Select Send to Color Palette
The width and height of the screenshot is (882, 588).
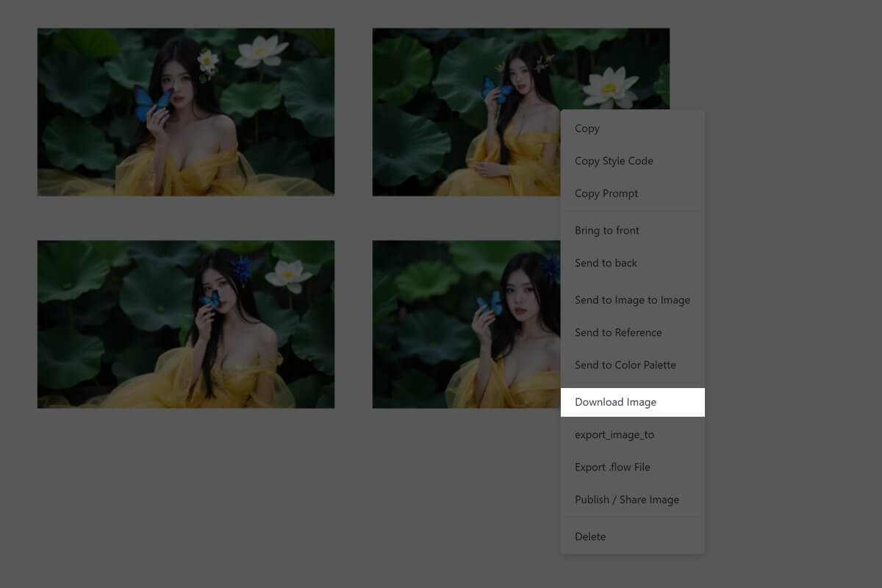pyautogui.click(x=625, y=365)
